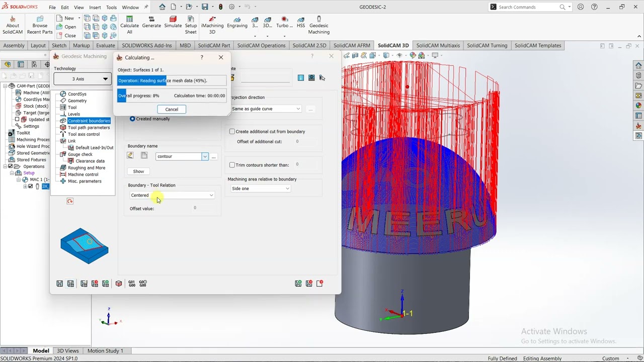Screen dimensions: 644x362
Task: Switch to SolidCAM Turning tab
Action: [x=487, y=45]
